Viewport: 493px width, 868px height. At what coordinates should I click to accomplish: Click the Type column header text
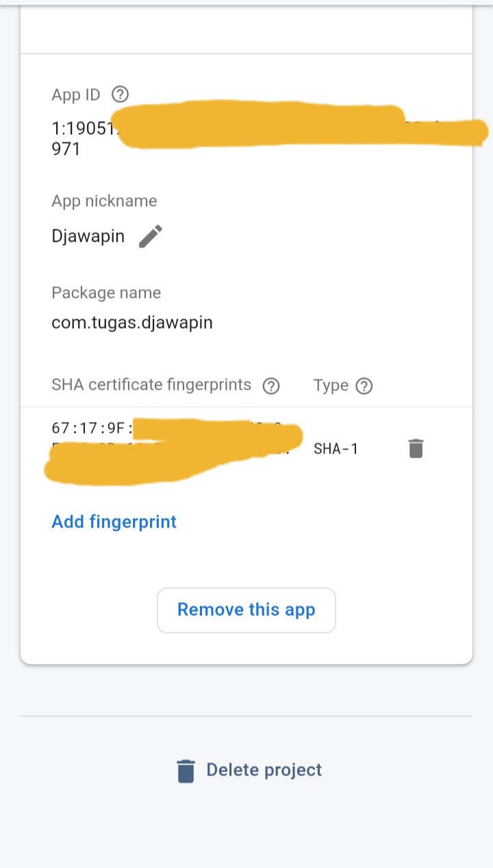(x=331, y=386)
